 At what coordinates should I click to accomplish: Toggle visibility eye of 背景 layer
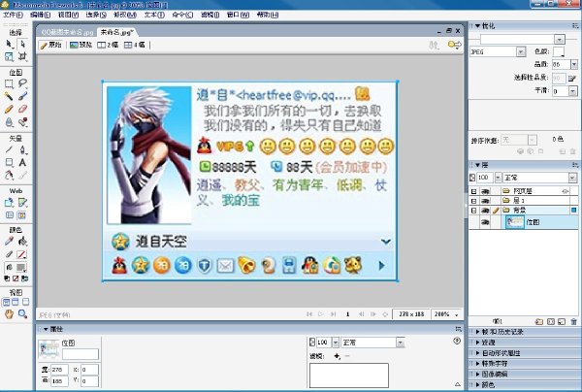pyautogui.click(x=485, y=211)
